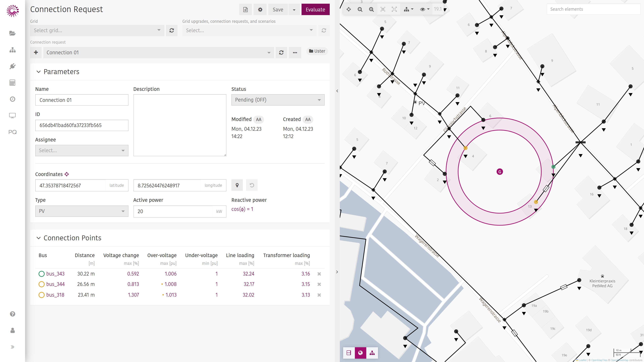Collapse the Parameters section

pyautogui.click(x=39, y=72)
